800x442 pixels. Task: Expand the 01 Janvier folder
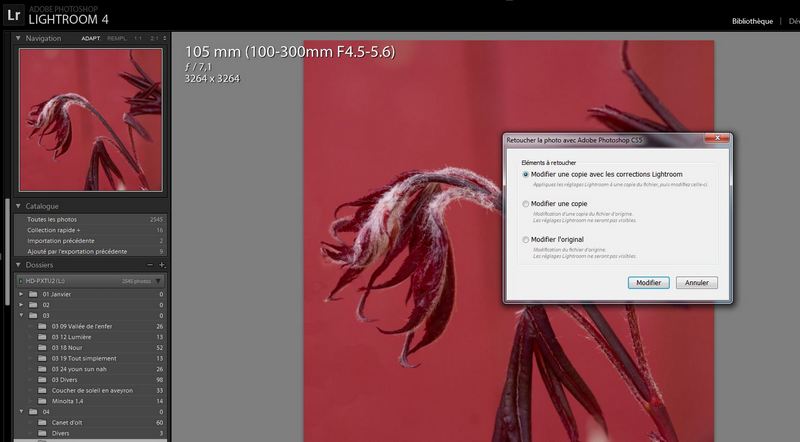pyautogui.click(x=20, y=295)
